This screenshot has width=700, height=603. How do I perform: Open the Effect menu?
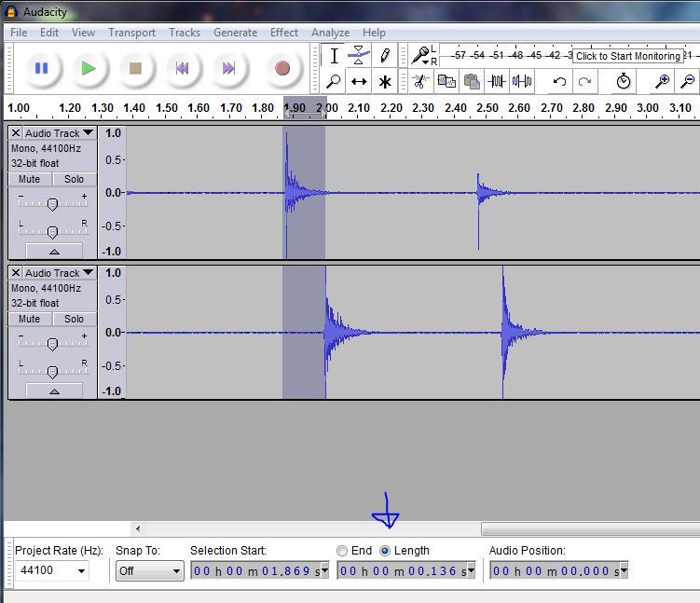click(x=284, y=33)
